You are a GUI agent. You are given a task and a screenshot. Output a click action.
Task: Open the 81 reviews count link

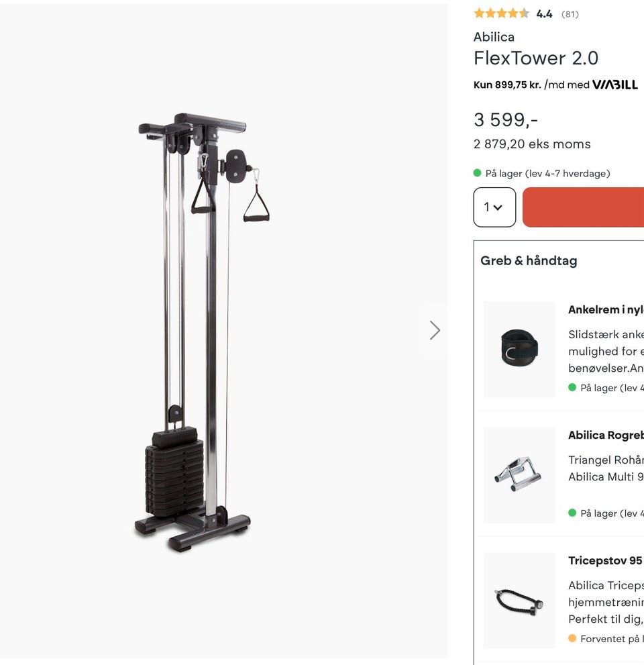(x=570, y=14)
